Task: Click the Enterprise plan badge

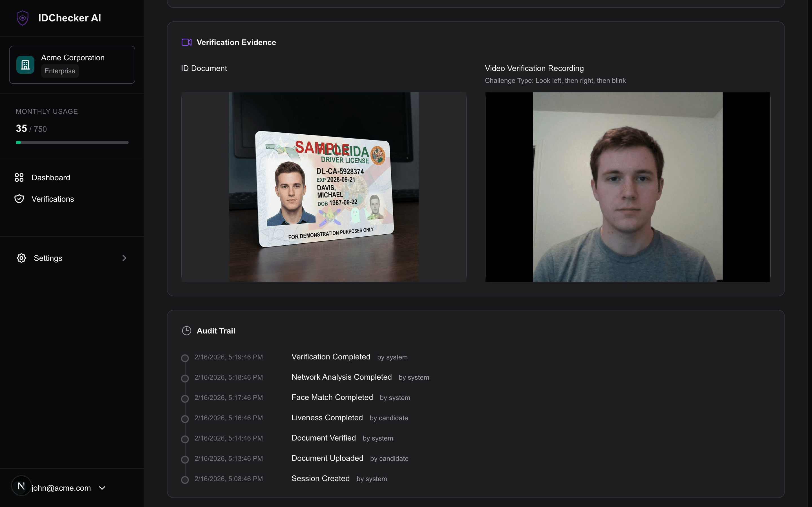Action: tap(60, 71)
